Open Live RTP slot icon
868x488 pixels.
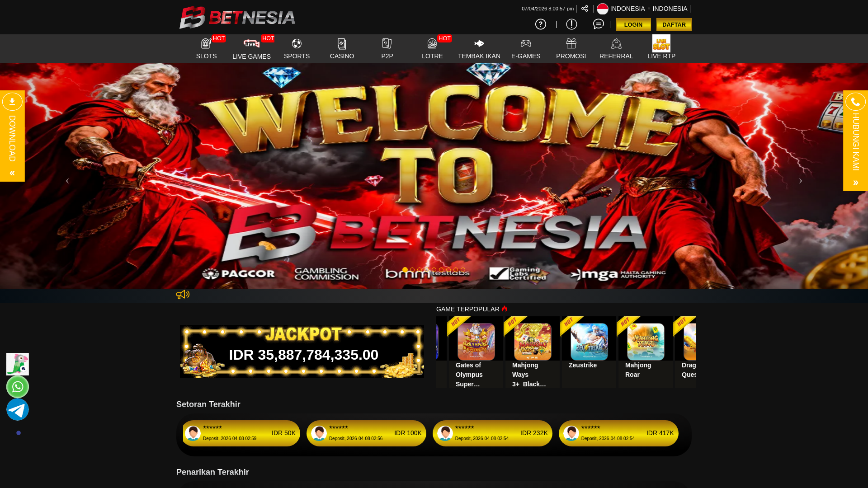tap(661, 43)
